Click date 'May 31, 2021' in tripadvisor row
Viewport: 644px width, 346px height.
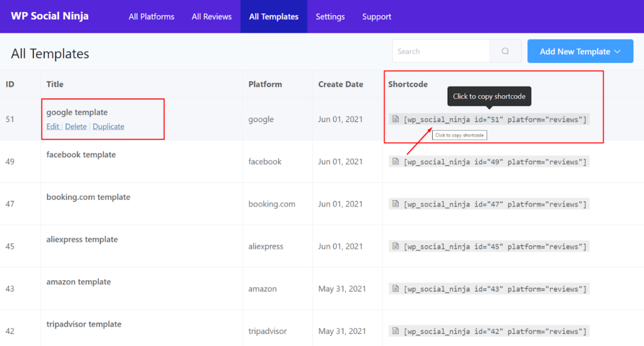[342, 331]
